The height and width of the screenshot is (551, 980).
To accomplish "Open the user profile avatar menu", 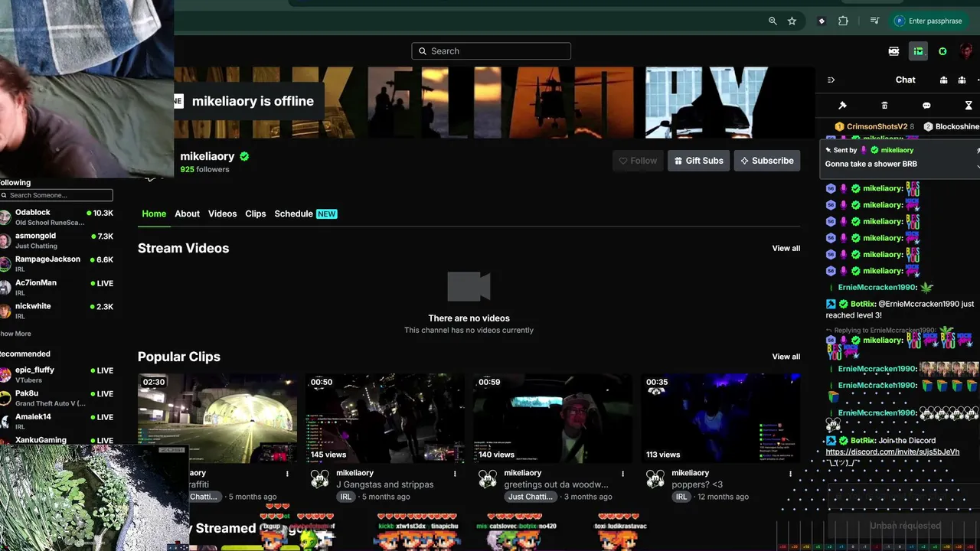I will [x=966, y=51].
